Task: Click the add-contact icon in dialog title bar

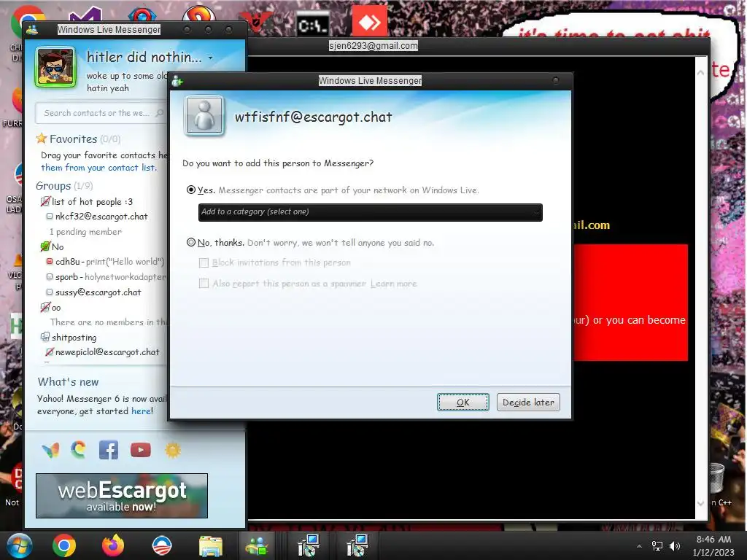Action: click(x=177, y=81)
